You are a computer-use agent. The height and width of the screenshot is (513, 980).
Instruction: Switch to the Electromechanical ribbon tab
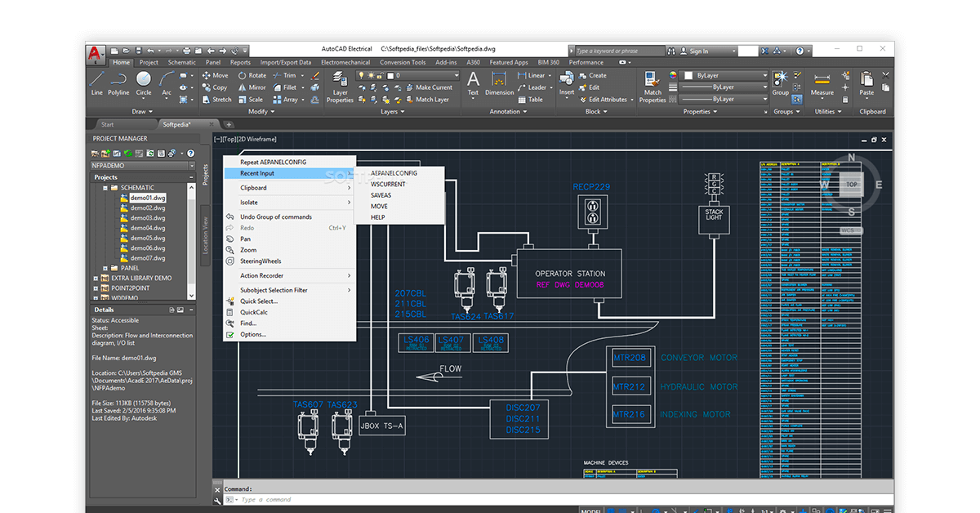(x=345, y=60)
